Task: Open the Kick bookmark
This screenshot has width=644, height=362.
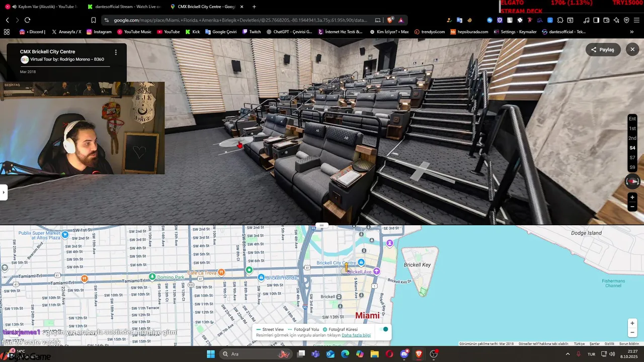Action: pos(193,32)
